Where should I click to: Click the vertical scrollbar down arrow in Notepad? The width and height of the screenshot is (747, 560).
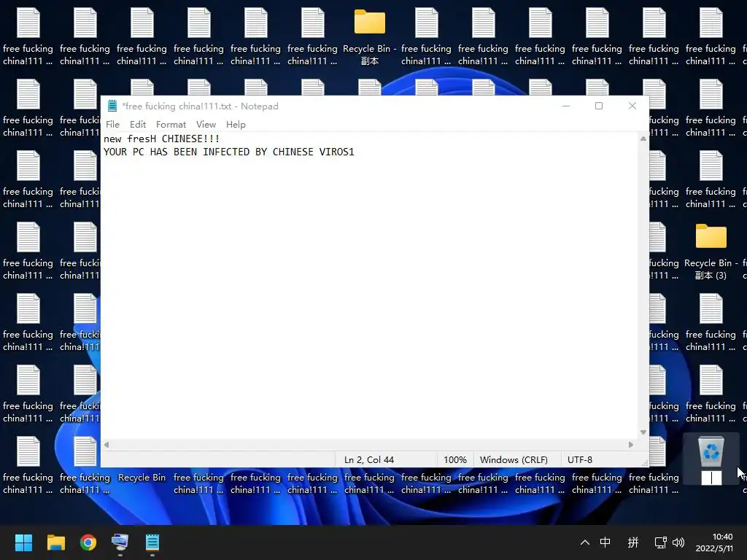[x=643, y=432]
